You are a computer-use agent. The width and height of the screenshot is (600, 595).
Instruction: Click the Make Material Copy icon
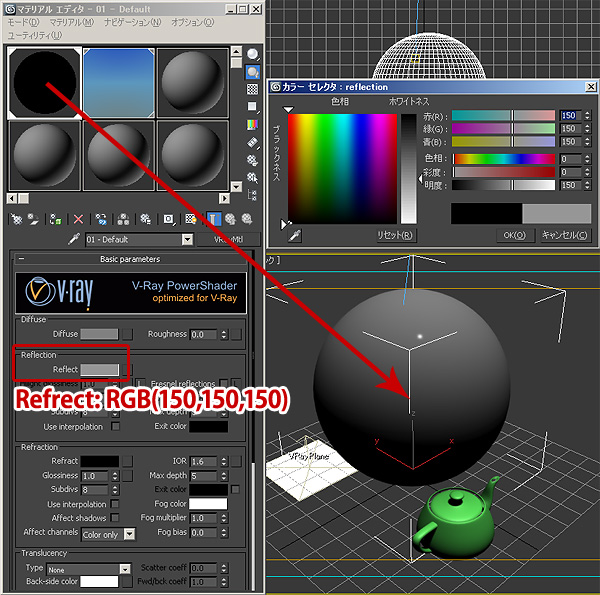101,219
